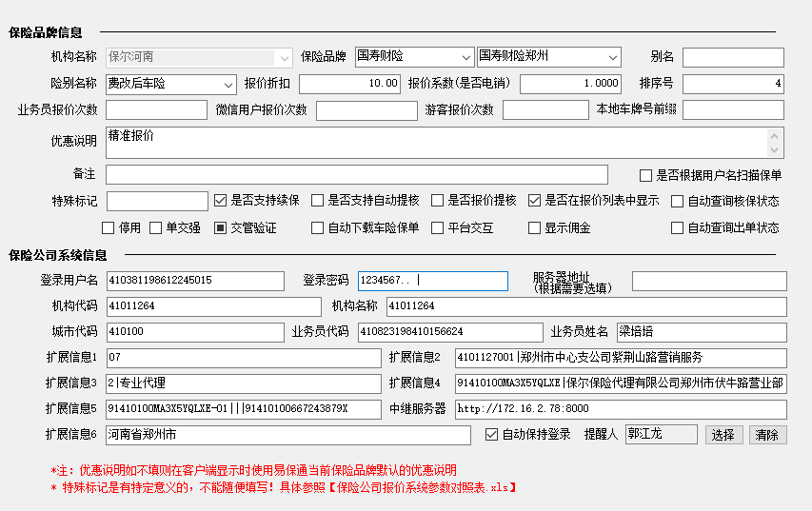
Task: Click the 扩展信息4 field
Action: coord(621,383)
